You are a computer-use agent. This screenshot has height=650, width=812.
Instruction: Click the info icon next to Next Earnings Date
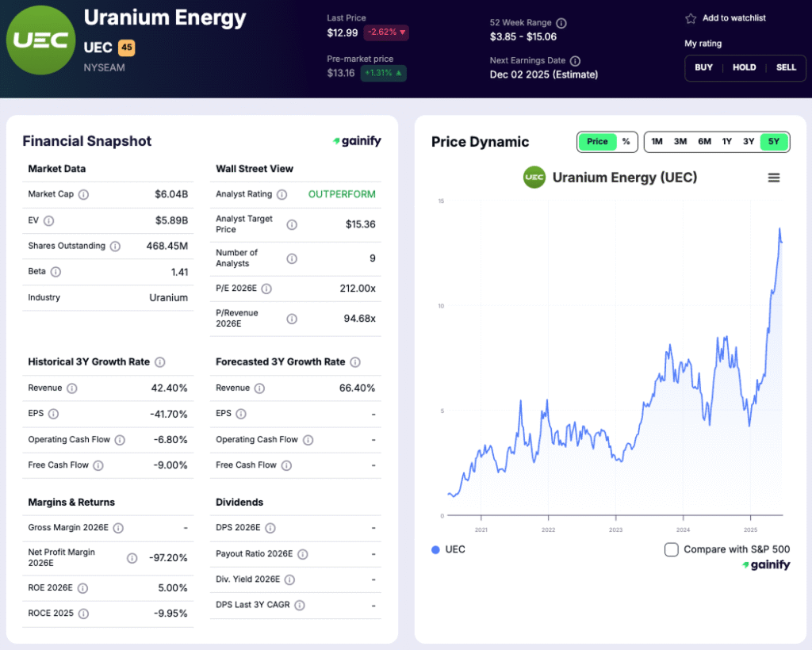pyautogui.click(x=575, y=61)
